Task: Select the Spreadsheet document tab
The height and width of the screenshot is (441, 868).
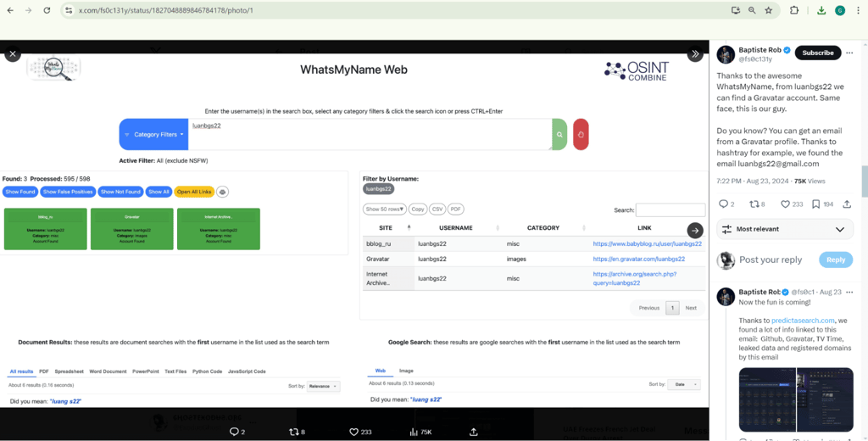Action: click(x=70, y=371)
